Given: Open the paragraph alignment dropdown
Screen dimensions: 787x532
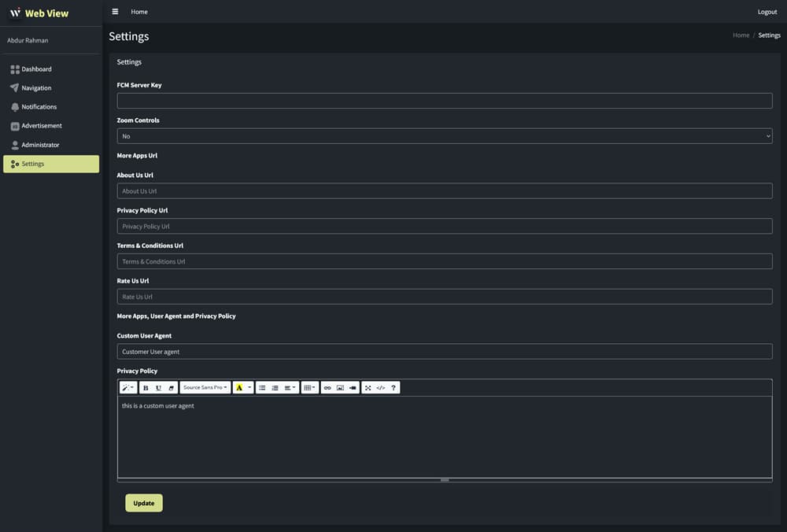Looking at the screenshot, I should point(290,387).
